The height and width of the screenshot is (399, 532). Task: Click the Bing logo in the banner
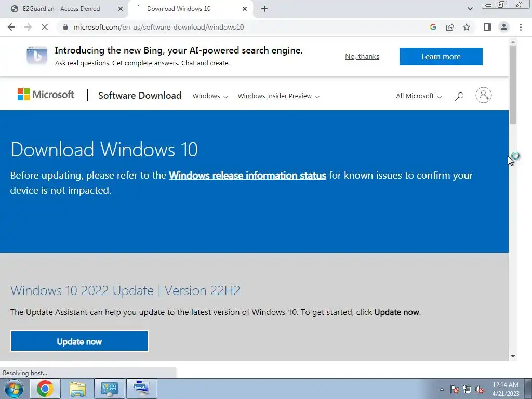[37, 56]
